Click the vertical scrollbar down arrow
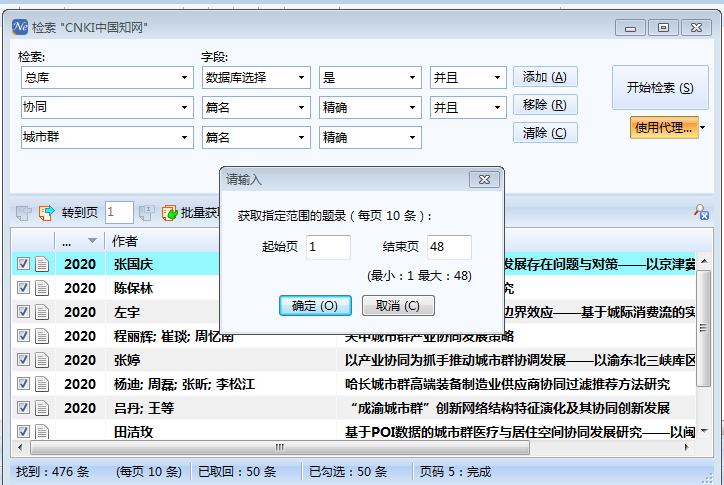This screenshot has width=724, height=485. pos(704,431)
